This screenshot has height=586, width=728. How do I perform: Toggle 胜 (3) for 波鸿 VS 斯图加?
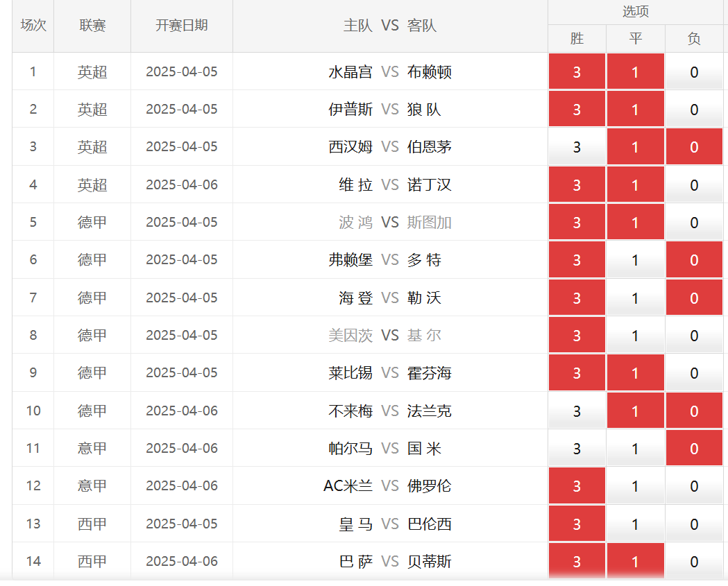(x=577, y=222)
